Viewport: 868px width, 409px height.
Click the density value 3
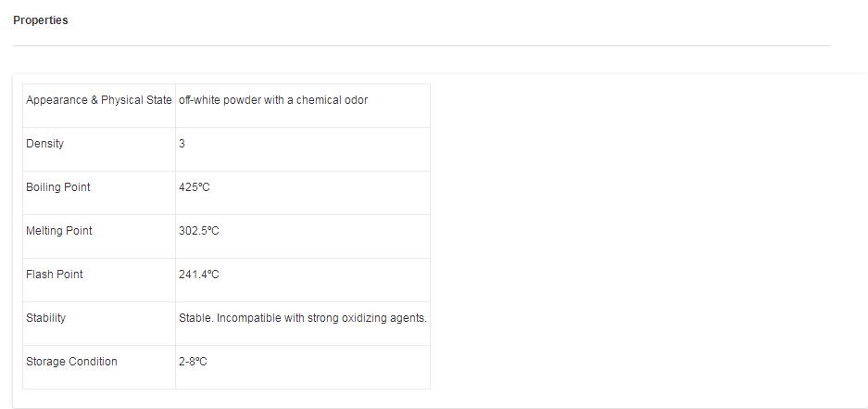[x=182, y=144]
